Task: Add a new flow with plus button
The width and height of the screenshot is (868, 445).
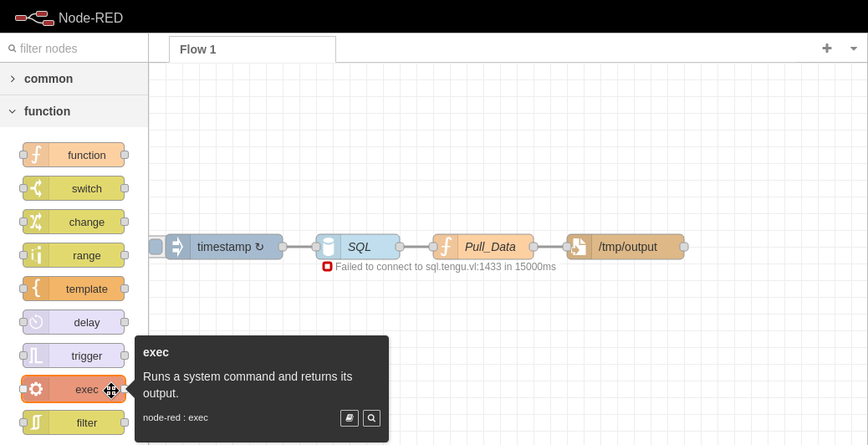Action: [x=826, y=49]
